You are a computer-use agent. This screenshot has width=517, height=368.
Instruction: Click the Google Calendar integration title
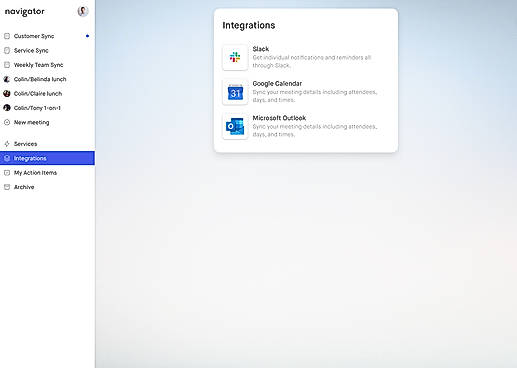[x=277, y=84]
